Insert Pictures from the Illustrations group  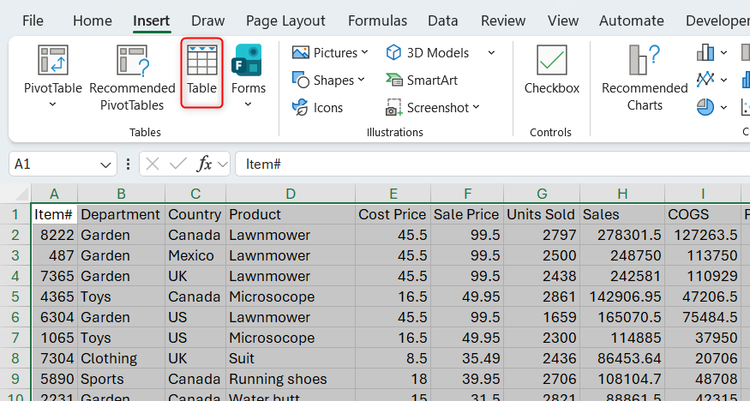330,53
